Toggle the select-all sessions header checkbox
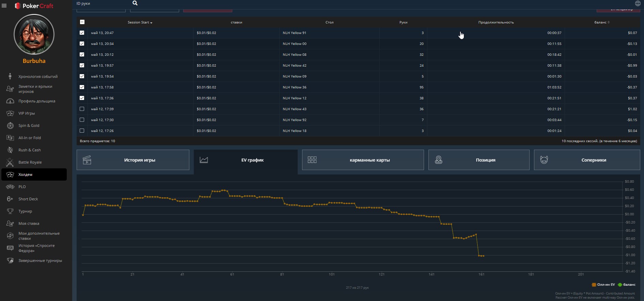Image resolution: width=644 pixels, height=301 pixels. pos(82,22)
